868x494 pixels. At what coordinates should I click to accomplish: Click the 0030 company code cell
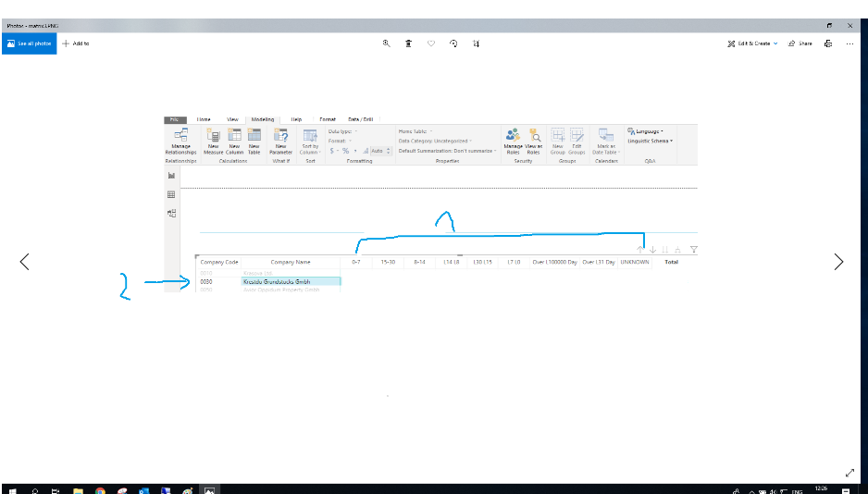click(206, 281)
